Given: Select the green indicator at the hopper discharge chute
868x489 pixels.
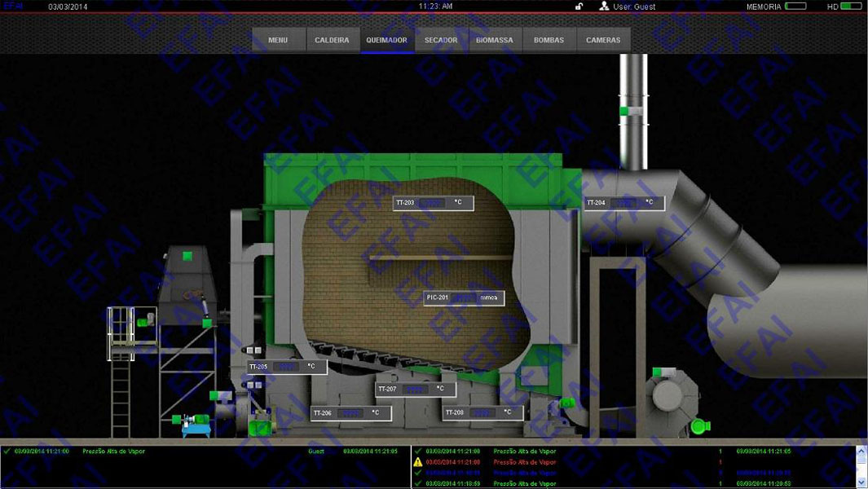Looking at the screenshot, I should click(207, 323).
